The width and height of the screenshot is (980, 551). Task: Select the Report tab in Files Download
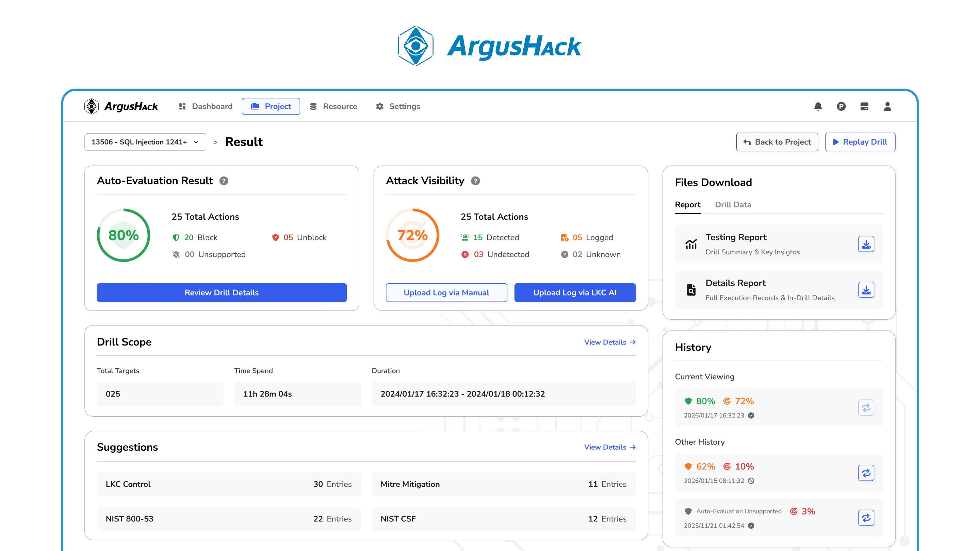pyautogui.click(x=687, y=204)
